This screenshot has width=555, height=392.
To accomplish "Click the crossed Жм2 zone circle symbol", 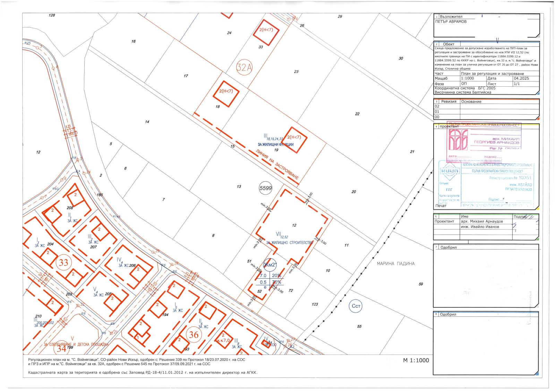I will tap(270, 265).
